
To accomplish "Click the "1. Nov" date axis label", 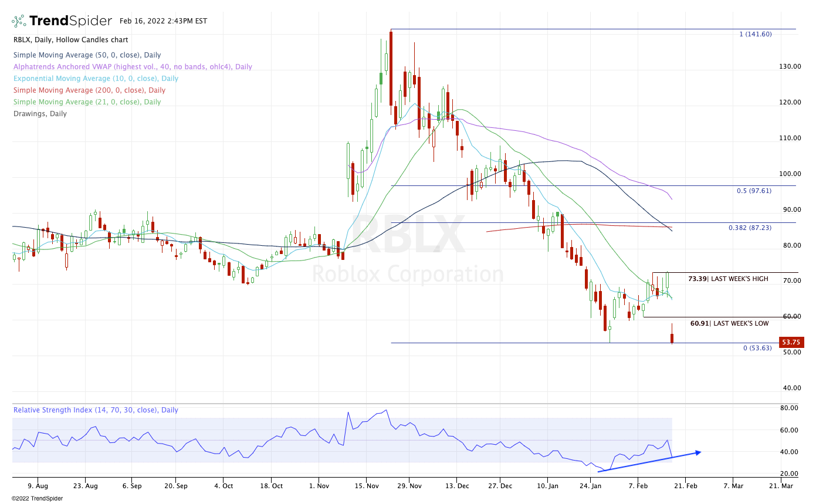I will tap(319, 486).
